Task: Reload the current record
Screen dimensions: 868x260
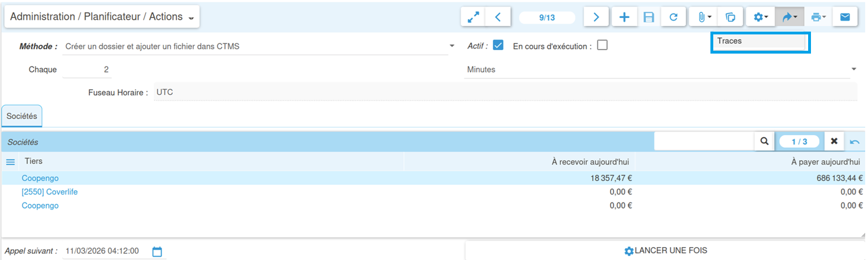Action: 673,17
